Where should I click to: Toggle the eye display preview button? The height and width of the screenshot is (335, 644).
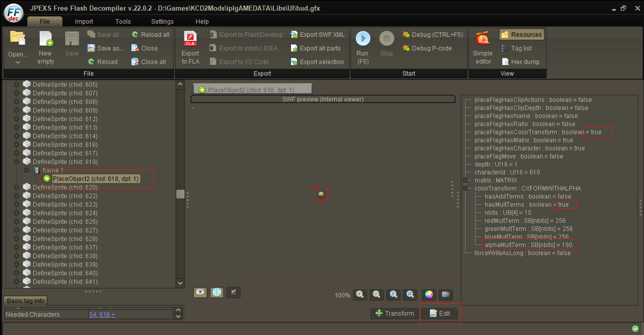(x=200, y=292)
